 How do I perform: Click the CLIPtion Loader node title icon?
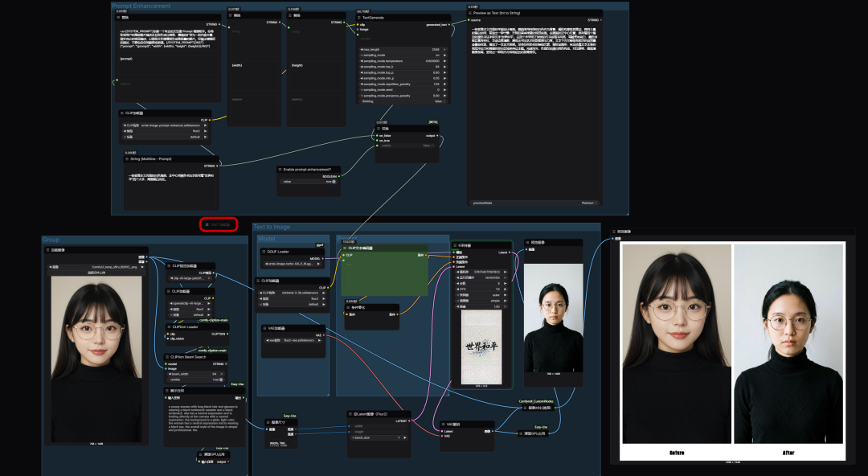168,327
